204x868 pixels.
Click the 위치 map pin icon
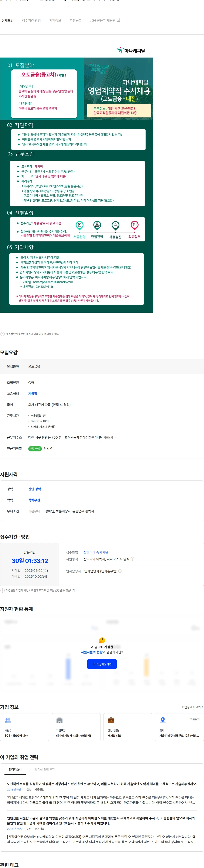[x=163, y=720]
